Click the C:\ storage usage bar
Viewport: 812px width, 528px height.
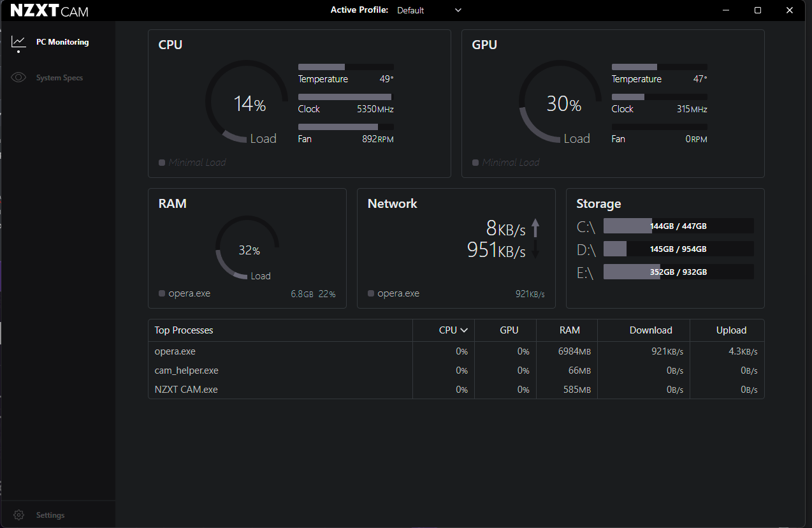[679, 226]
